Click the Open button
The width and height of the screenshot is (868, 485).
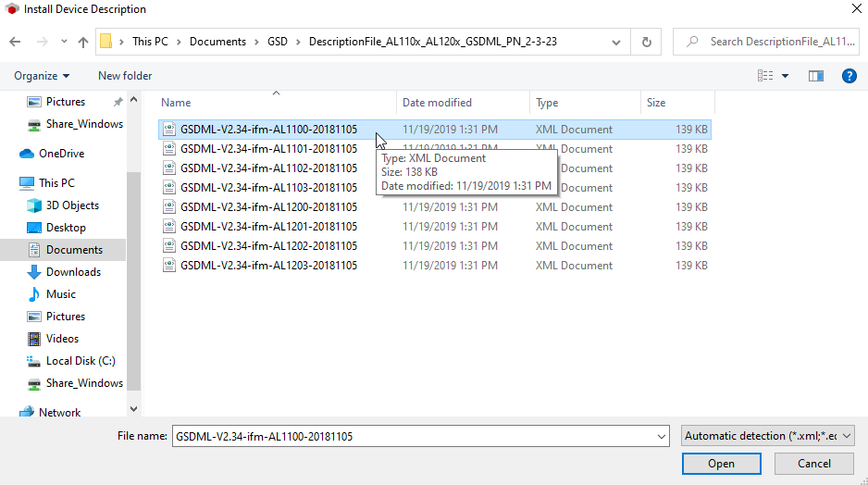pyautogui.click(x=721, y=464)
